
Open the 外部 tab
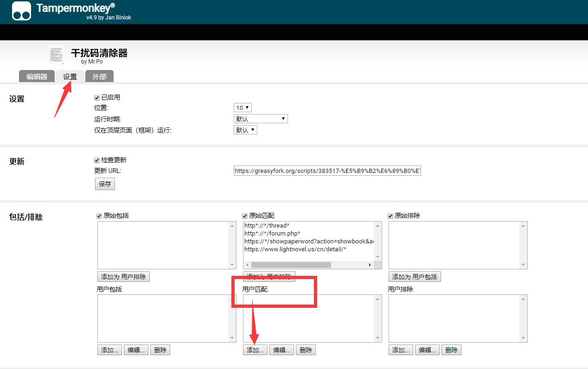click(x=99, y=76)
